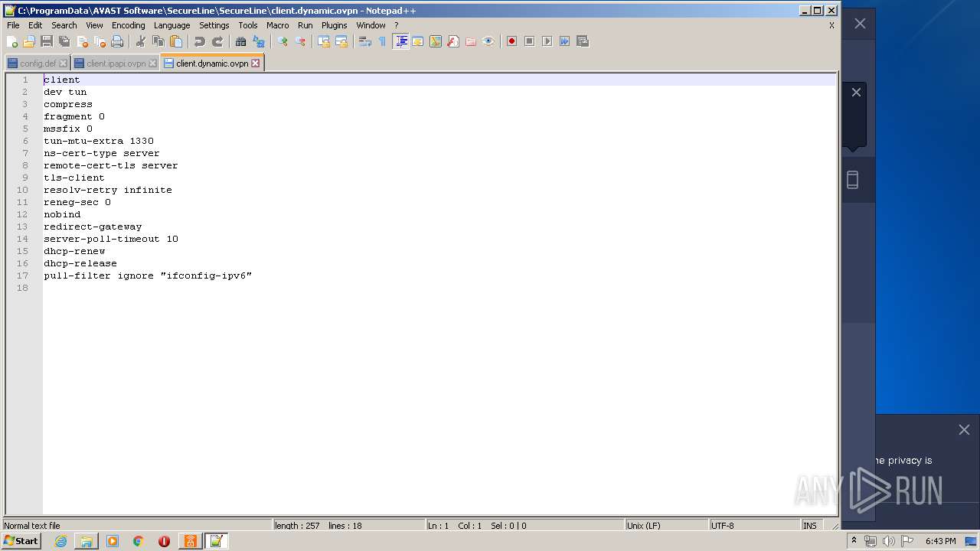
Task: Open the Language menu
Action: [171, 25]
